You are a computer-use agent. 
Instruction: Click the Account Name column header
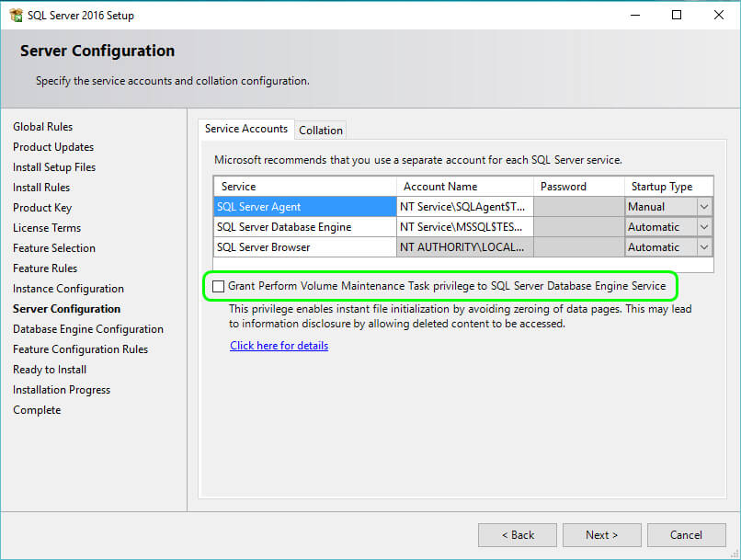tap(465, 187)
